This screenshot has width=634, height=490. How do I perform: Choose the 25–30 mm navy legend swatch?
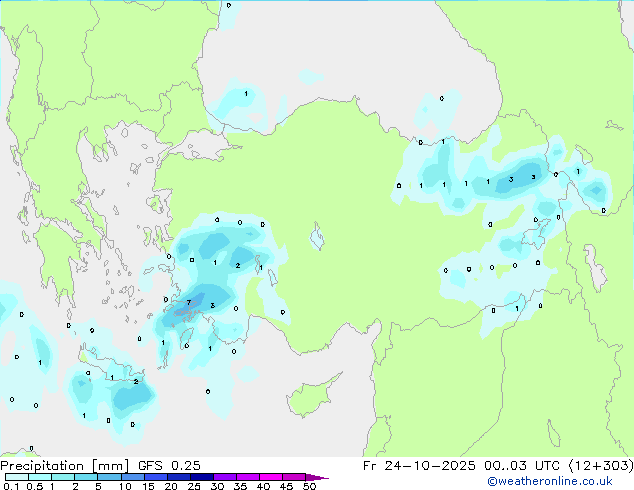coord(202,477)
